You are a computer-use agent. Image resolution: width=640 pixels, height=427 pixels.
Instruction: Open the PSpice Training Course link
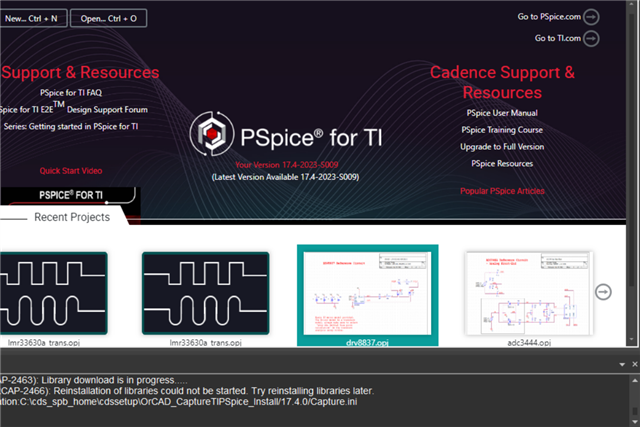[502, 130]
